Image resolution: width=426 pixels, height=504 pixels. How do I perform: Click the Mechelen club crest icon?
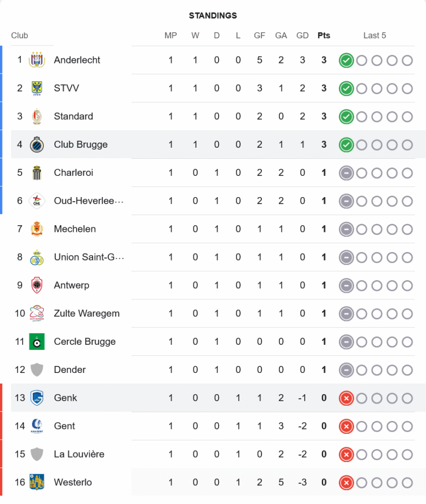(37, 229)
